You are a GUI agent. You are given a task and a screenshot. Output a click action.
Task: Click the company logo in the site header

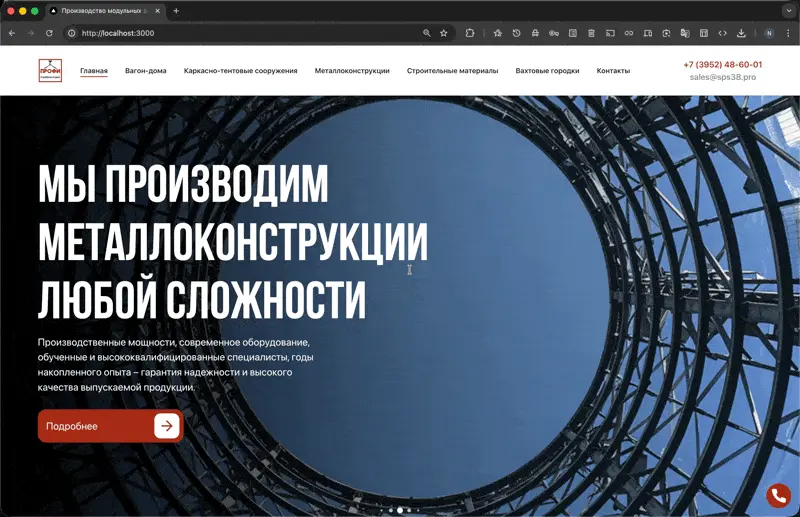click(50, 70)
